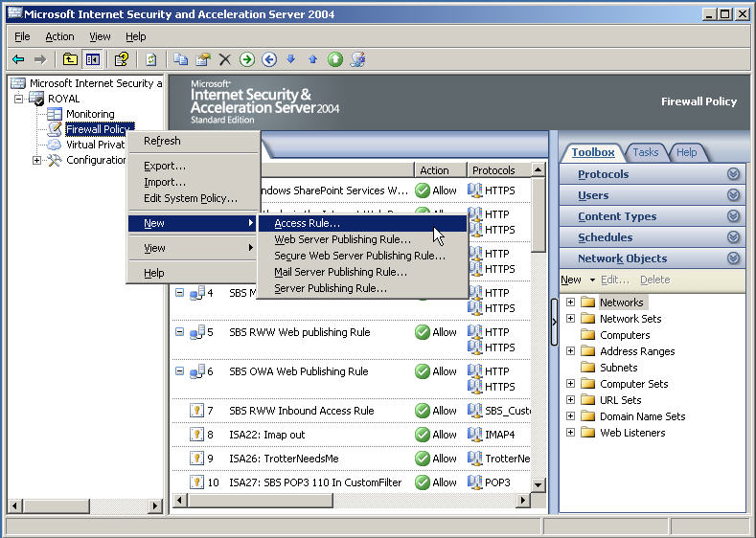Select the Web Listeners folder
Viewport: 756px width, 538px height.
[x=631, y=433]
